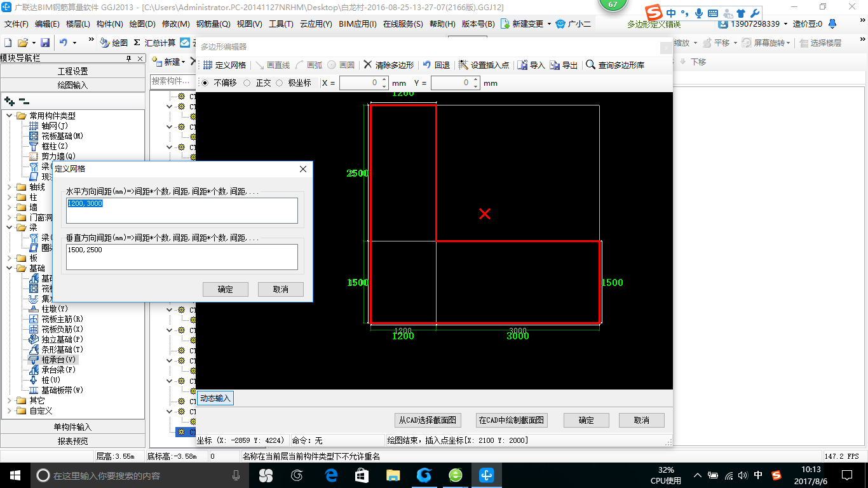The width and height of the screenshot is (868, 488).
Task: Open the 查询多边形库 polygon library search
Action: (615, 65)
